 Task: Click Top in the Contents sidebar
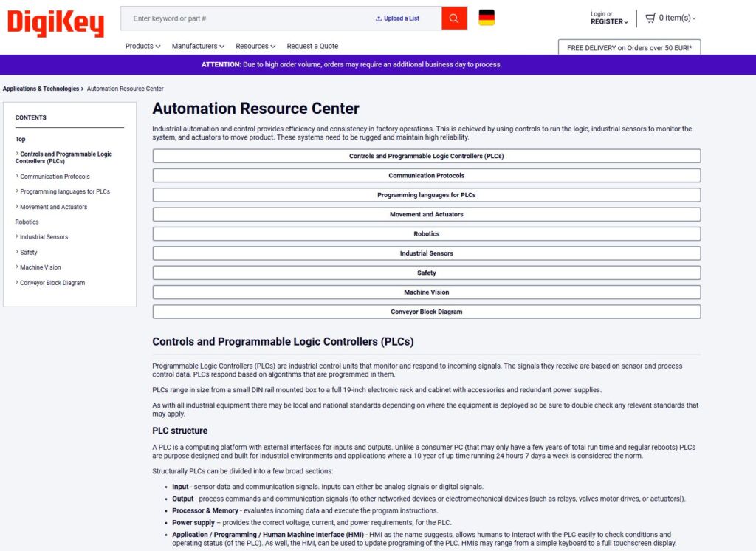[20, 139]
